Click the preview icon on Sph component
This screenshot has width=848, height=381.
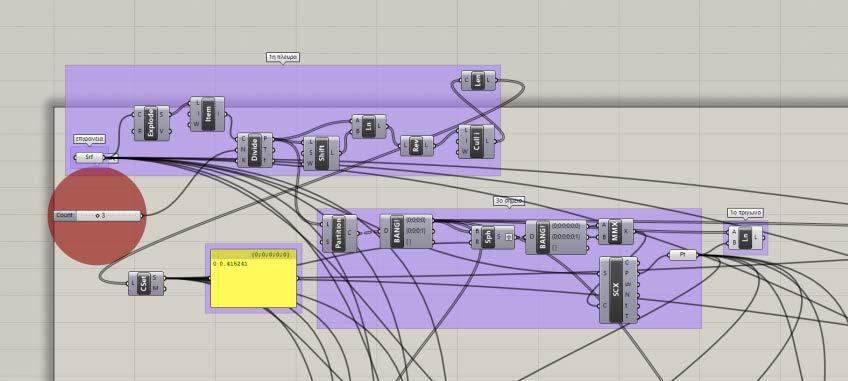point(508,237)
